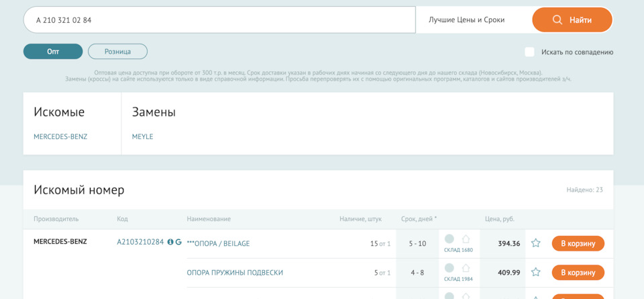Click the stock quantity 15 от 1
644x299 pixels.
point(380,243)
